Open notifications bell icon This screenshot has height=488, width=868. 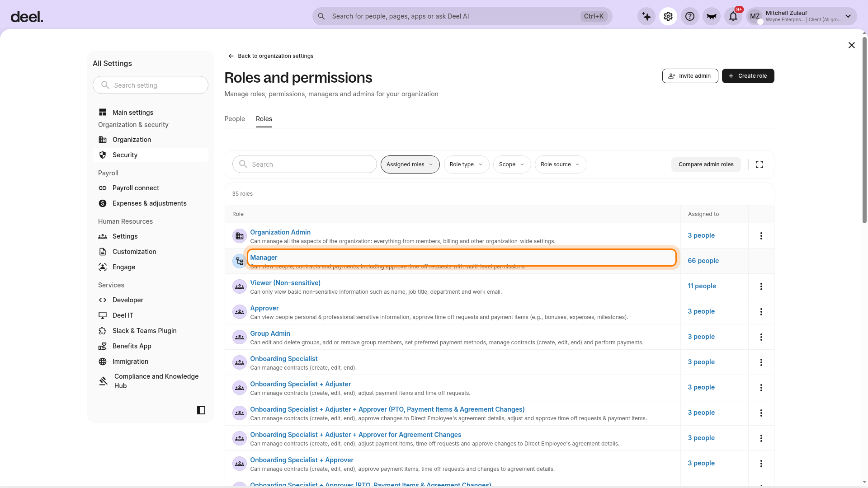[733, 16]
